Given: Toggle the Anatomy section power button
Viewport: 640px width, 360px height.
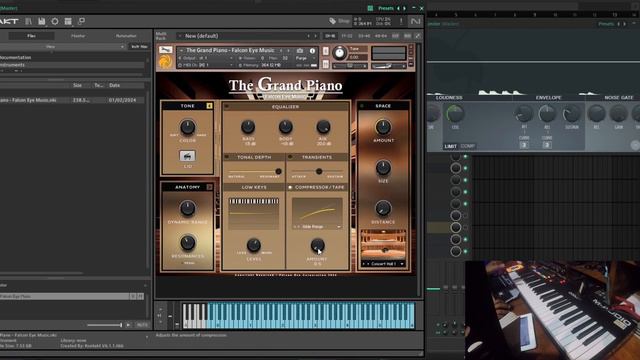Looking at the screenshot, I should coord(209,187).
